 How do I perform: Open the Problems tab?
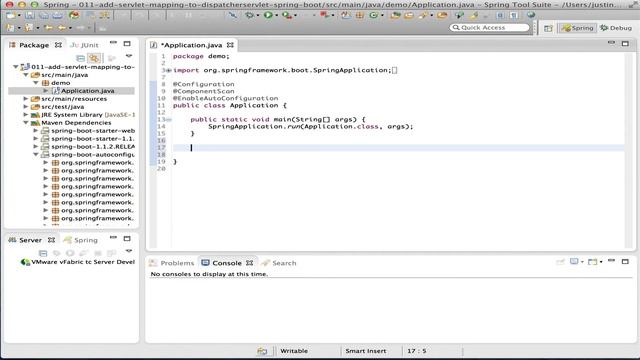click(x=172, y=263)
